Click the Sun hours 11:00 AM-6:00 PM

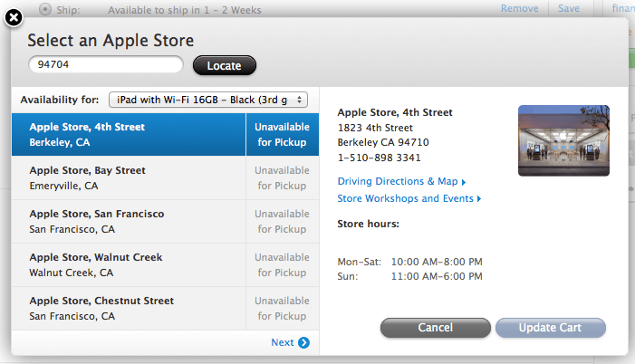pos(437,276)
